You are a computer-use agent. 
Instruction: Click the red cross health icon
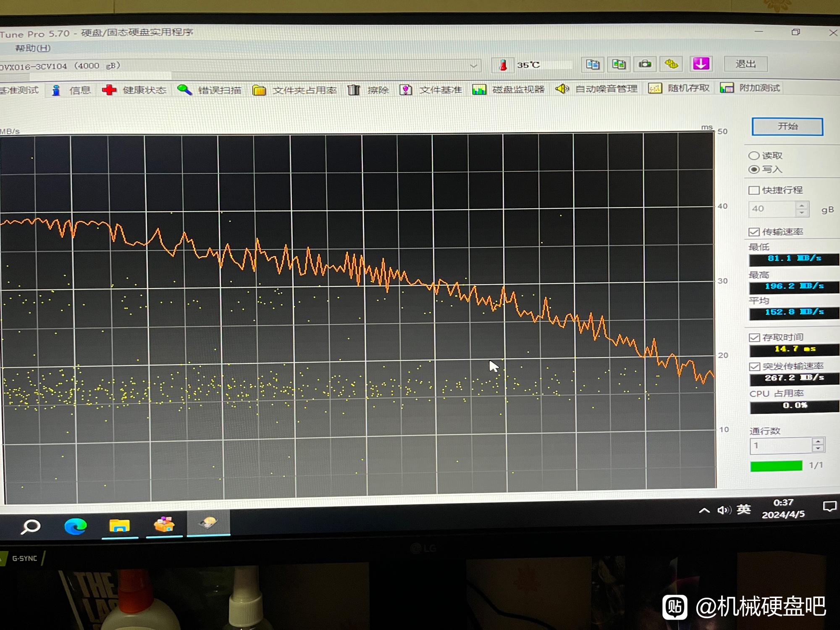(109, 89)
